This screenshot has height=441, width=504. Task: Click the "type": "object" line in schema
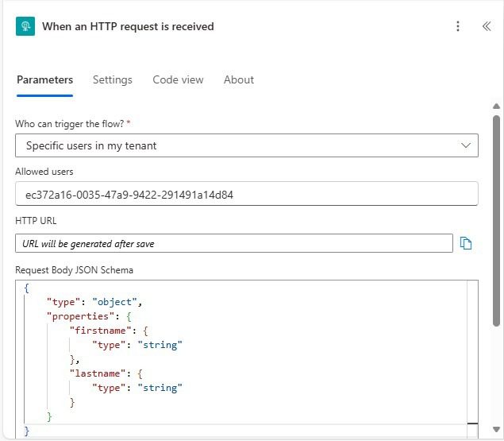94,302
